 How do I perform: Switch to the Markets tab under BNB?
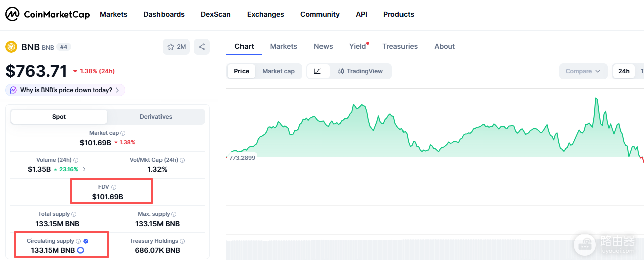284,46
